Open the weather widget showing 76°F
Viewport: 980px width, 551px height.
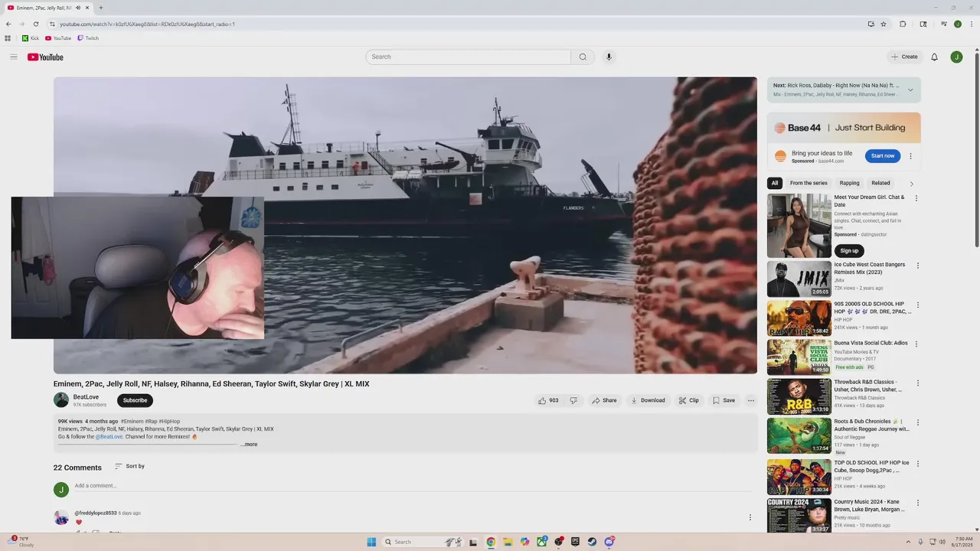coord(21,542)
